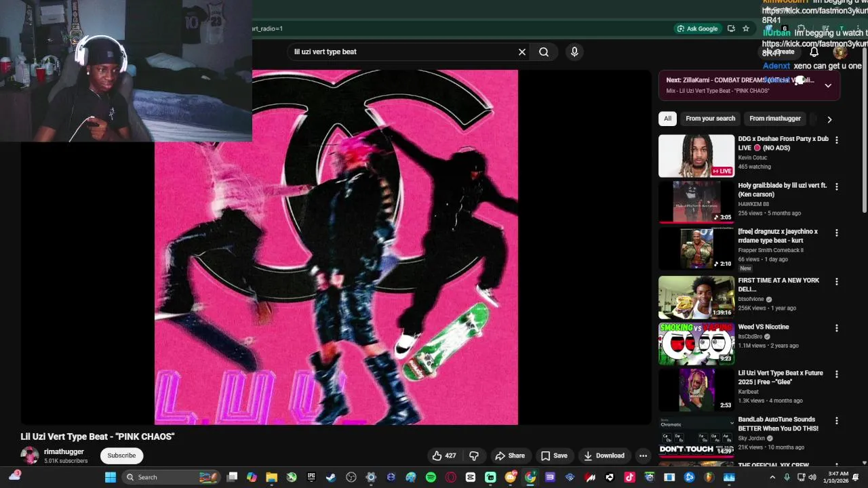The width and height of the screenshot is (868, 488).
Task: Open the BandLab AutoTune Sounds video title
Action: (778, 424)
